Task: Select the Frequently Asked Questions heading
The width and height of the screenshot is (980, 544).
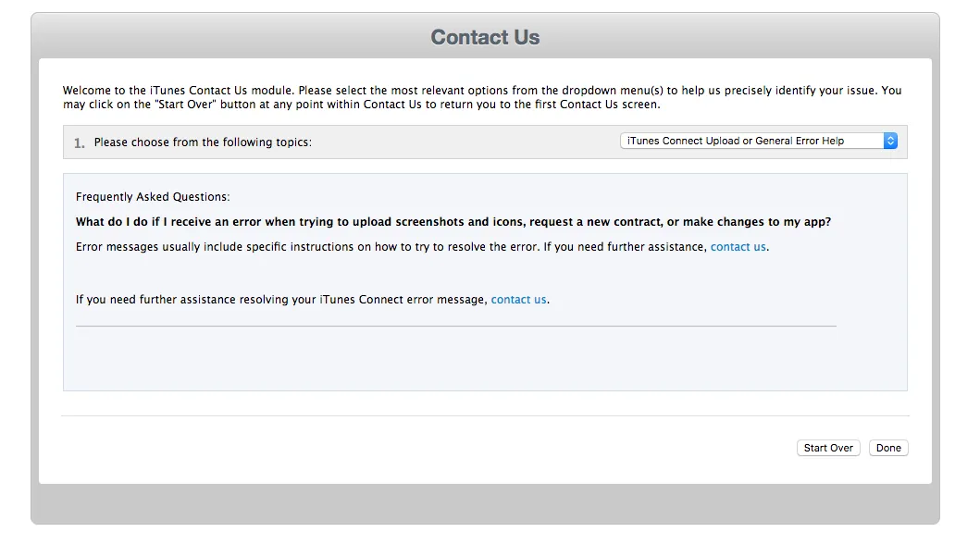Action: point(153,197)
